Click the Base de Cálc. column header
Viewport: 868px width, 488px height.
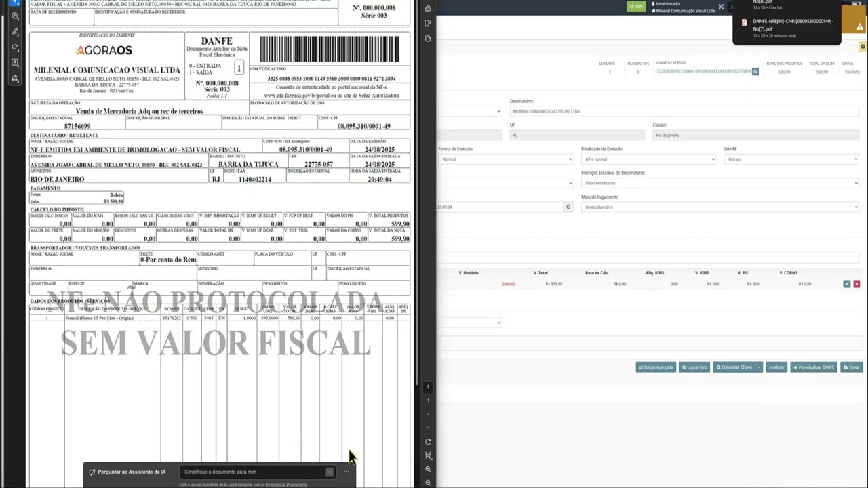tap(597, 273)
